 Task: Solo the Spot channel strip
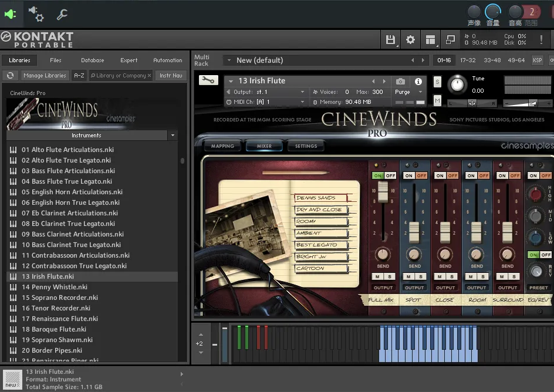[420, 276]
